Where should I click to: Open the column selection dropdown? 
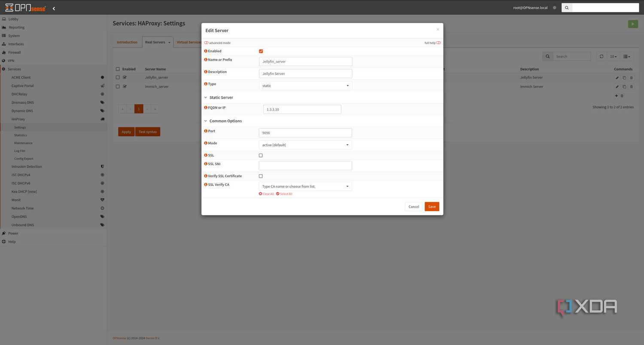coord(626,56)
